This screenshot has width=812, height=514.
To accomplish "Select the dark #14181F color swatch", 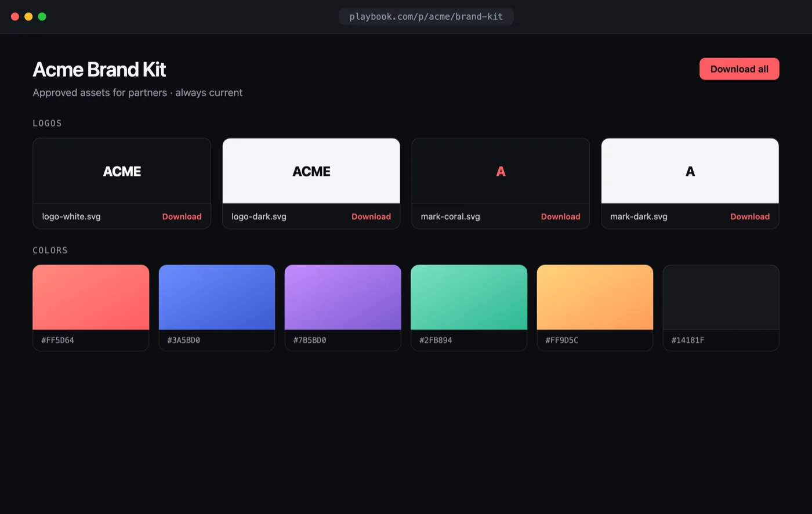I will 721,297.
